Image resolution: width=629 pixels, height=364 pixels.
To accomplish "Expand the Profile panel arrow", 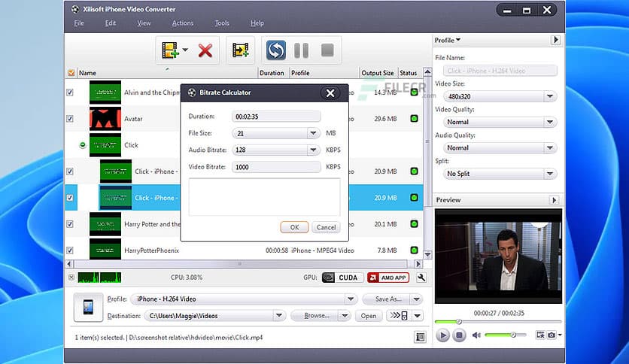I will coord(555,40).
